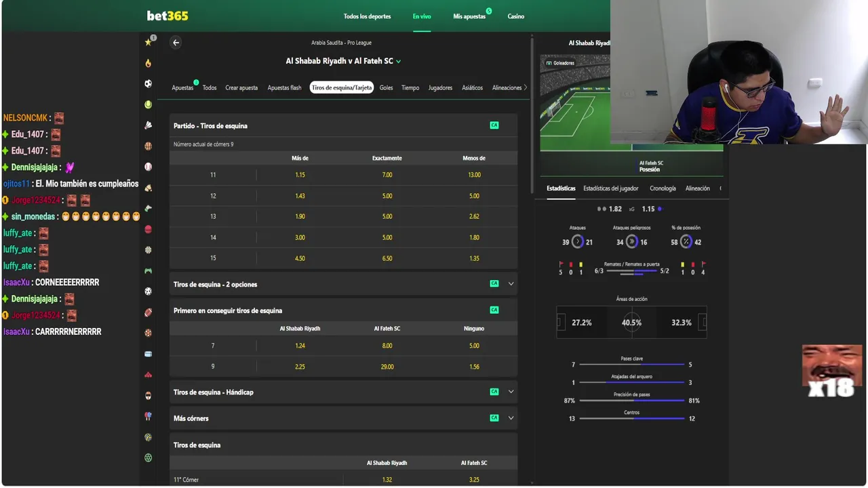The width and height of the screenshot is (868, 488).
Task: Open the Alineación stats tab
Action: pyautogui.click(x=698, y=188)
